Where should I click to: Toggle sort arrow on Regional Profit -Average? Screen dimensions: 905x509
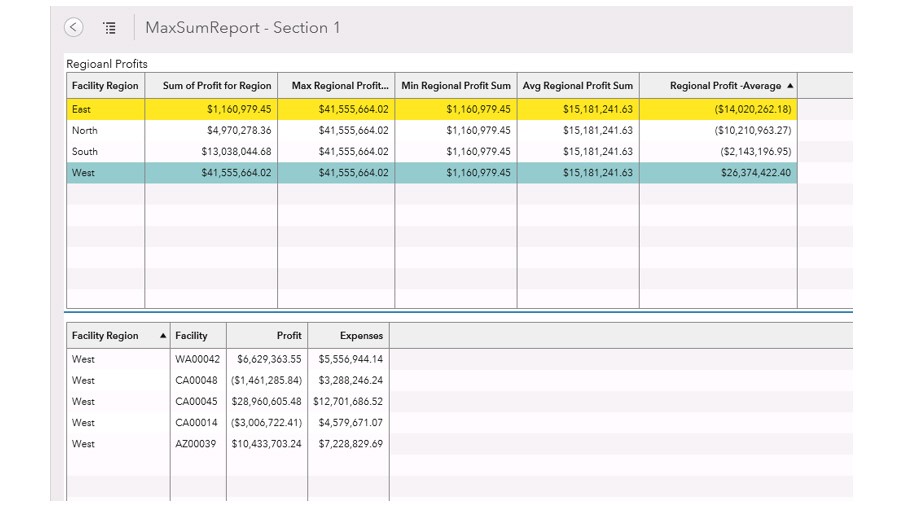(x=790, y=86)
